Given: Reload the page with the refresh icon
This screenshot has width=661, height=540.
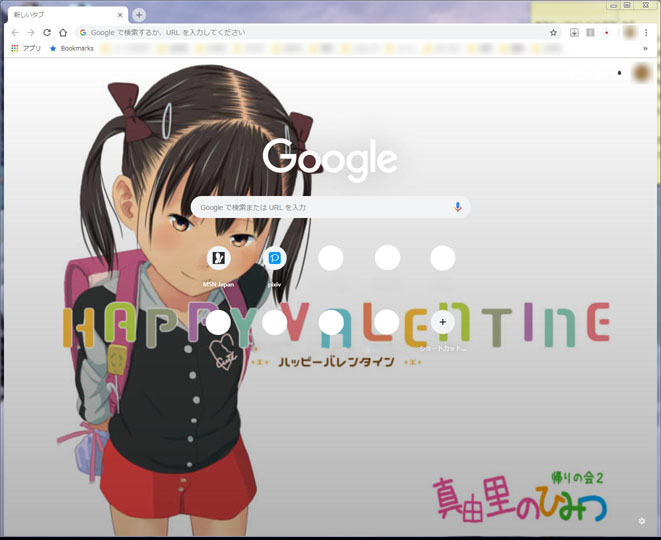Looking at the screenshot, I should pyautogui.click(x=47, y=32).
